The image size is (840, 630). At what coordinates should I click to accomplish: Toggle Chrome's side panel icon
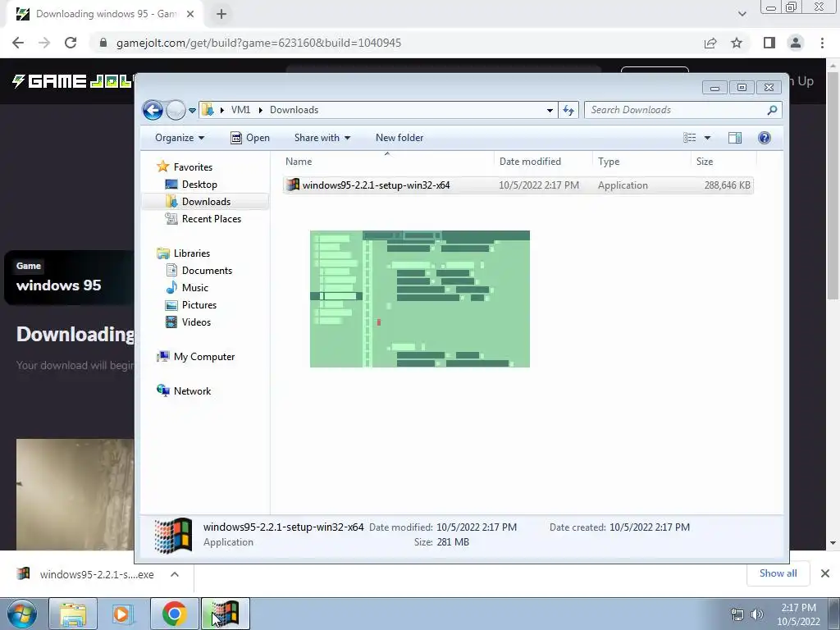tap(769, 43)
